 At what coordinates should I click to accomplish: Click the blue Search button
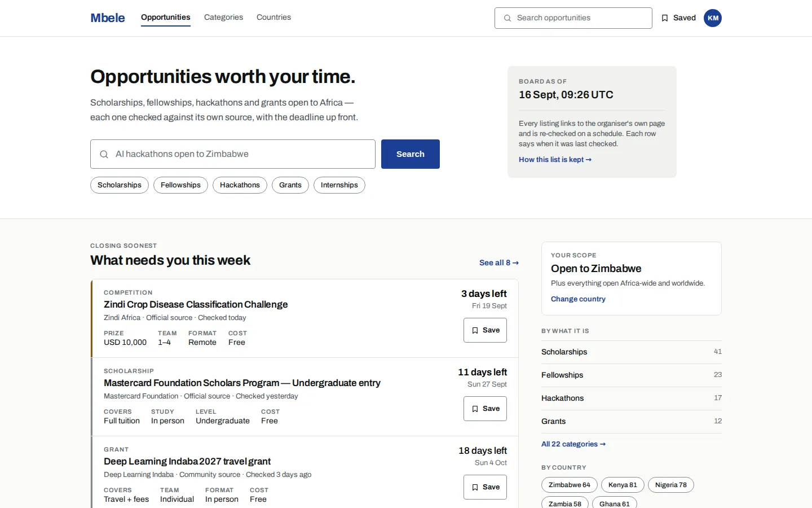(411, 154)
